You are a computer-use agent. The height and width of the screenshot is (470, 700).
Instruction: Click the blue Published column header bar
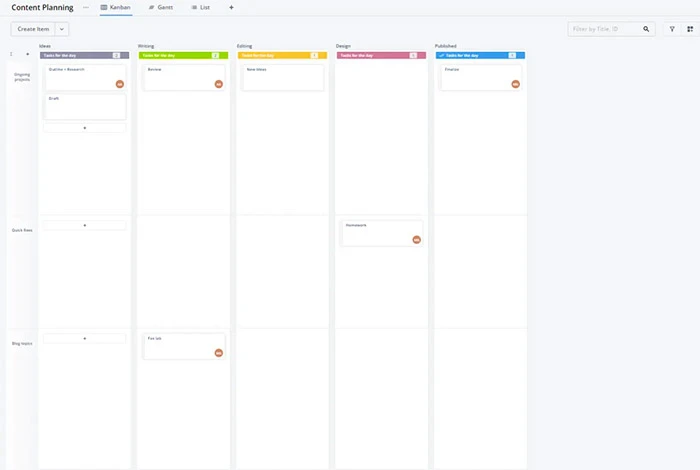coord(480,55)
